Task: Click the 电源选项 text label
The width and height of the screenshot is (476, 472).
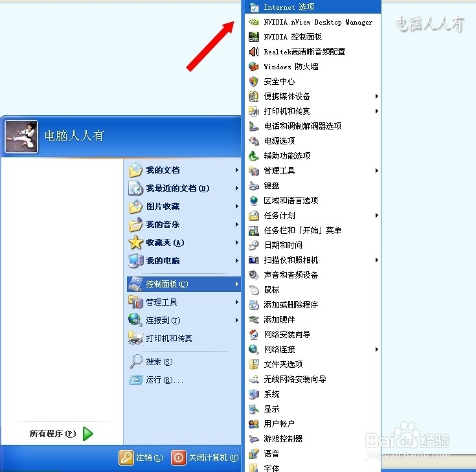Action: click(279, 141)
